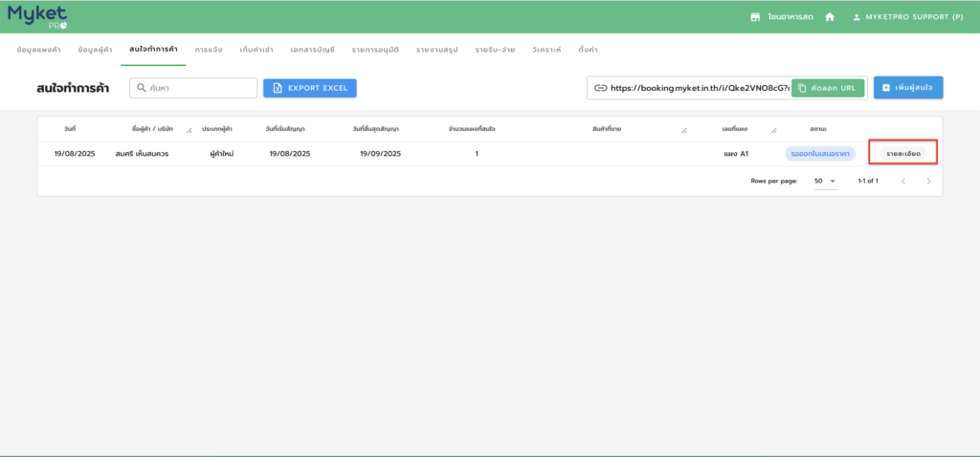Click the 1-1 of 1 pagination text
This screenshot has height=457, width=980.
(868, 181)
